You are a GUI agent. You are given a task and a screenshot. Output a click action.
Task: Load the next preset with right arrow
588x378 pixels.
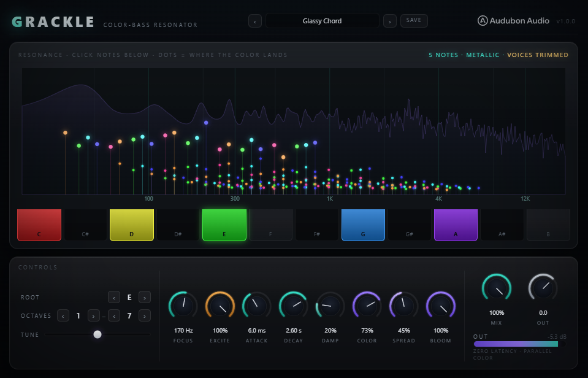pyautogui.click(x=389, y=21)
